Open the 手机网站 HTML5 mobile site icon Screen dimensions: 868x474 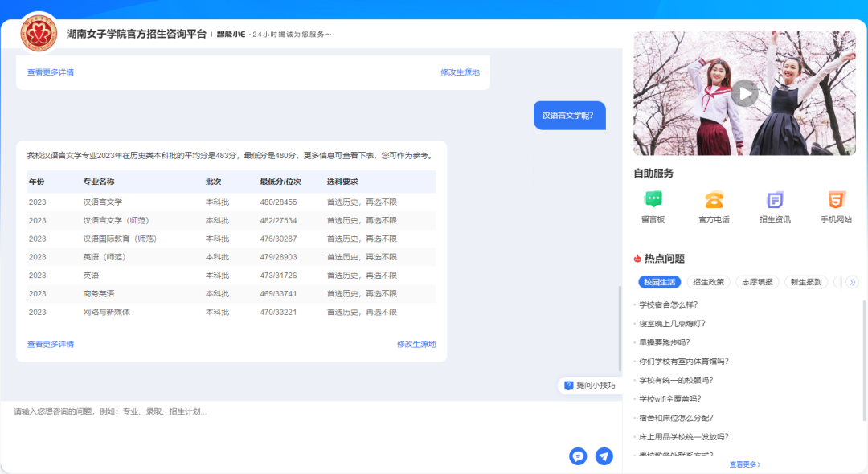pos(836,200)
